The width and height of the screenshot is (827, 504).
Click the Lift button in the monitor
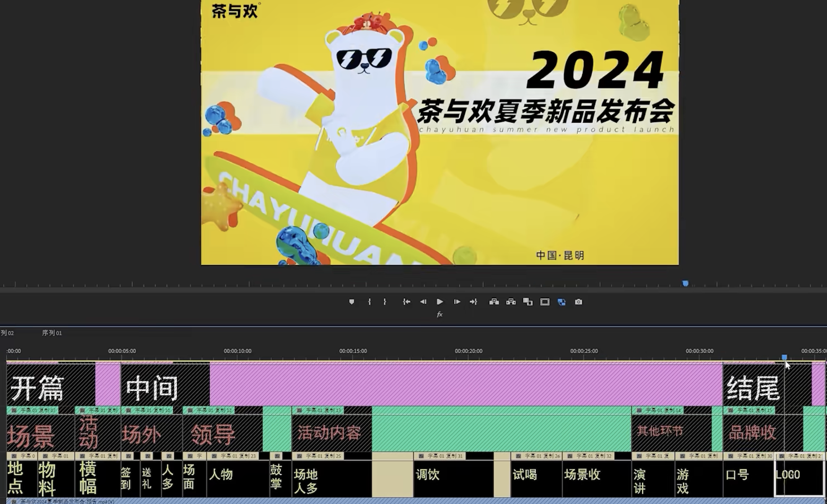[494, 302]
